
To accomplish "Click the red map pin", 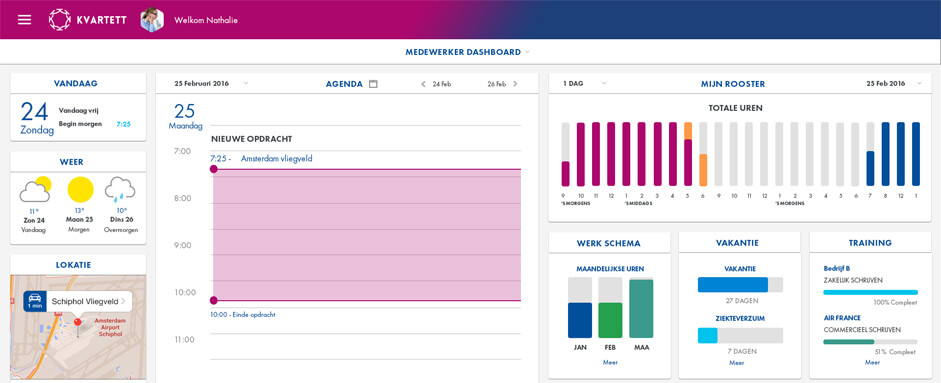I will [x=77, y=323].
